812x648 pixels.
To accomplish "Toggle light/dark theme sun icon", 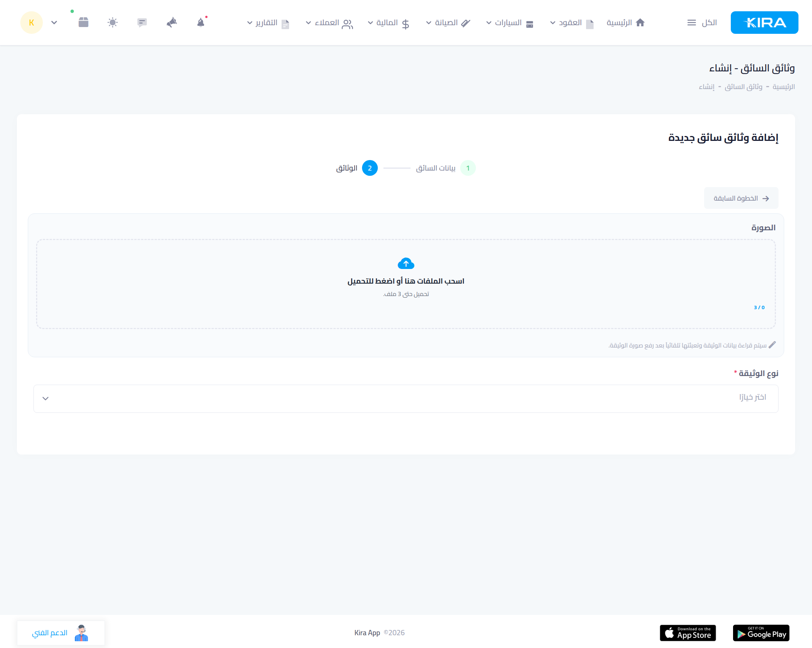I will [113, 23].
